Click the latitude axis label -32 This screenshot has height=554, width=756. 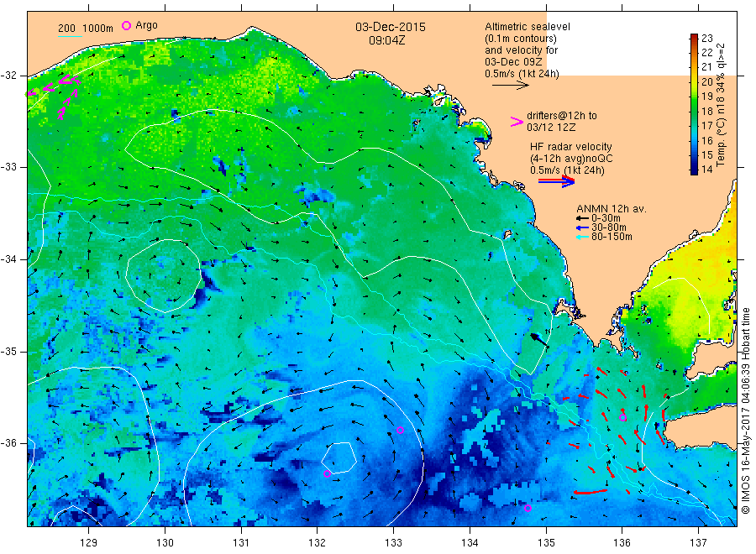tap(8, 76)
